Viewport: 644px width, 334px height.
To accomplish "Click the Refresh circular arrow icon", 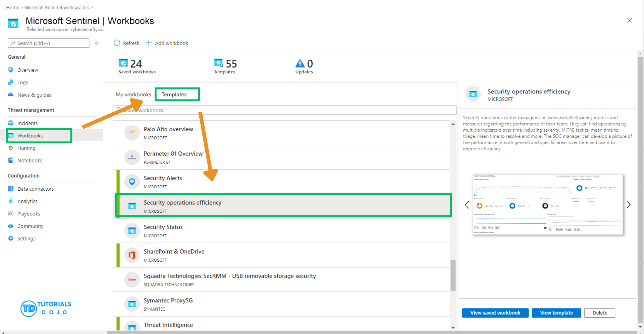I will click(117, 43).
